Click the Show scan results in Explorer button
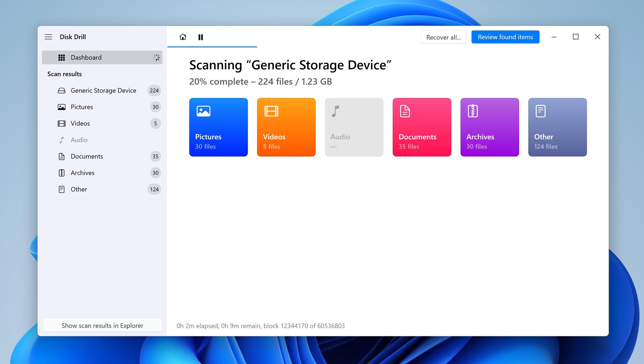 [102, 326]
